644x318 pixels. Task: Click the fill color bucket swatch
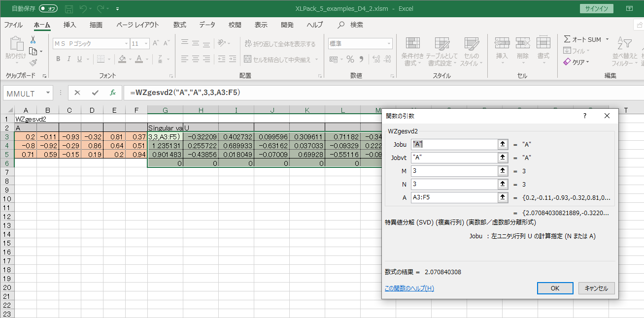(x=123, y=59)
